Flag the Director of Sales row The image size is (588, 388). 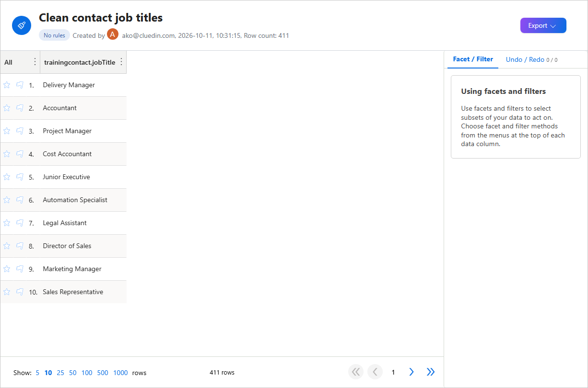(x=20, y=246)
